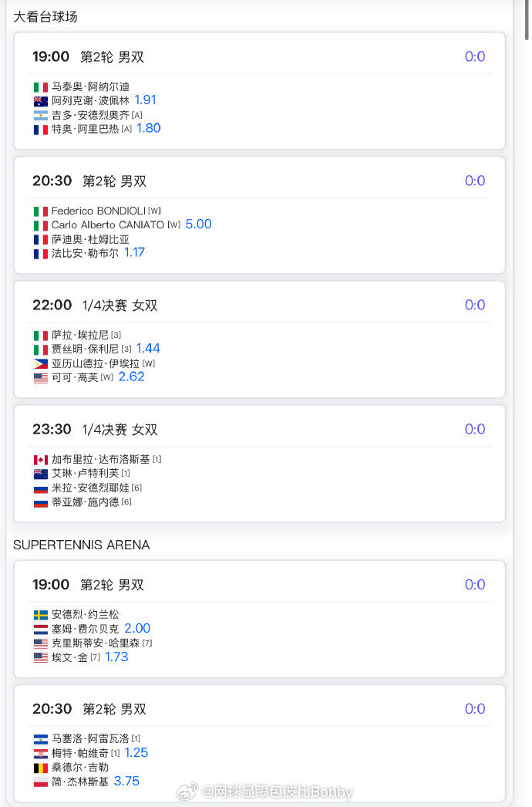This screenshot has height=807, width=532.
Task: Select odds 3.75 for 简·杰林斯基
Action: [126, 782]
